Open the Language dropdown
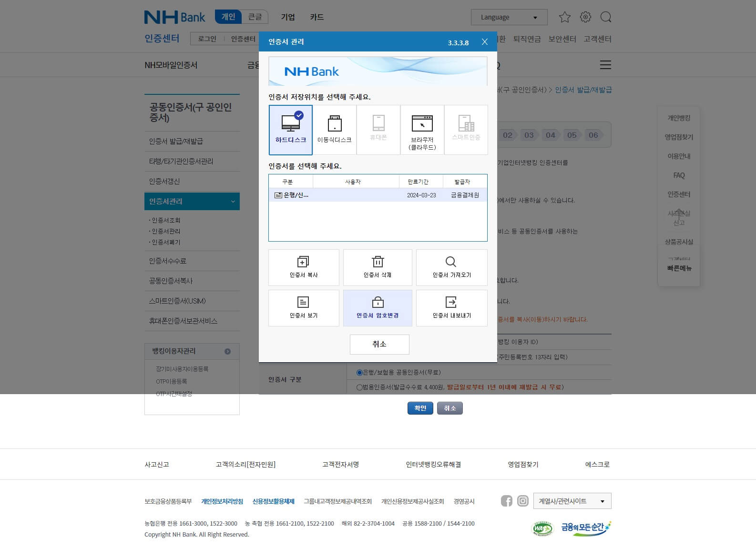Image resolution: width=756 pixels, height=559 pixels. tap(509, 17)
